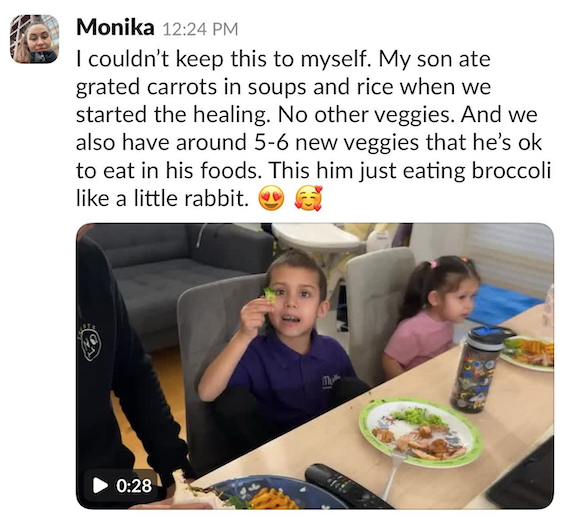The image size is (566, 518).
Task: Click the smiling face with hearts emoji
Action: coord(308,199)
